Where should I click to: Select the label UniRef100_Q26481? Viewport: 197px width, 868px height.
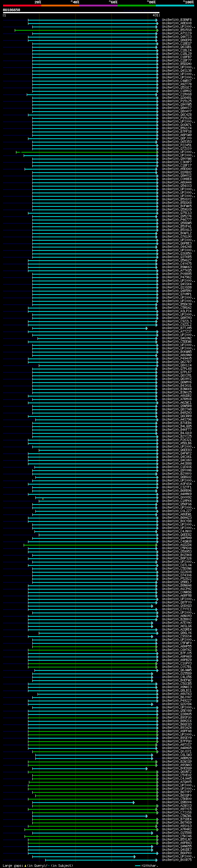tap(176, 98)
